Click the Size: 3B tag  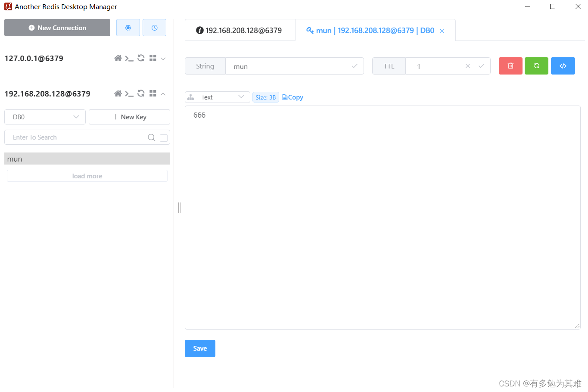[x=266, y=97]
